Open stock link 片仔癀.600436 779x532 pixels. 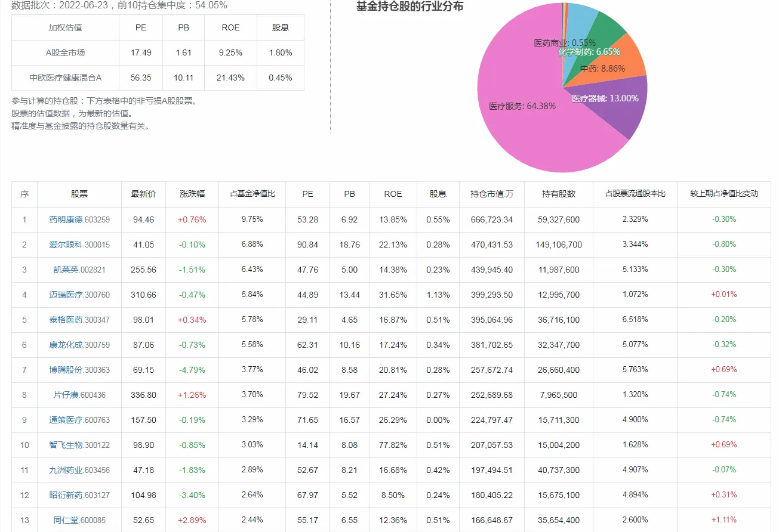[79, 395]
